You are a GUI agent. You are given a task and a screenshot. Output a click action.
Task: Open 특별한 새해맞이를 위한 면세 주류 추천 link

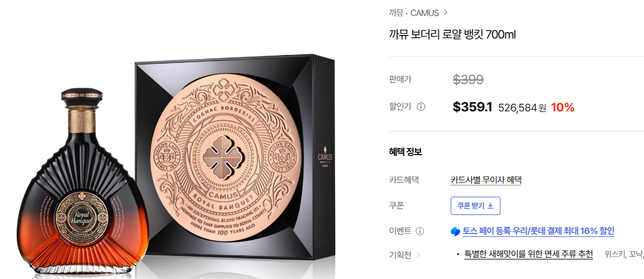[528, 254]
